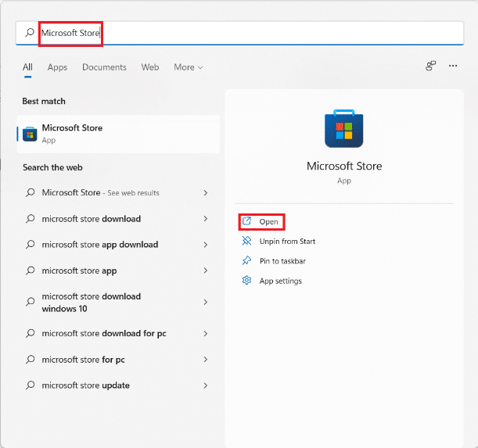Choose 'microsoft store app download' web suggestion
The width and height of the screenshot is (478, 448).
coord(100,245)
